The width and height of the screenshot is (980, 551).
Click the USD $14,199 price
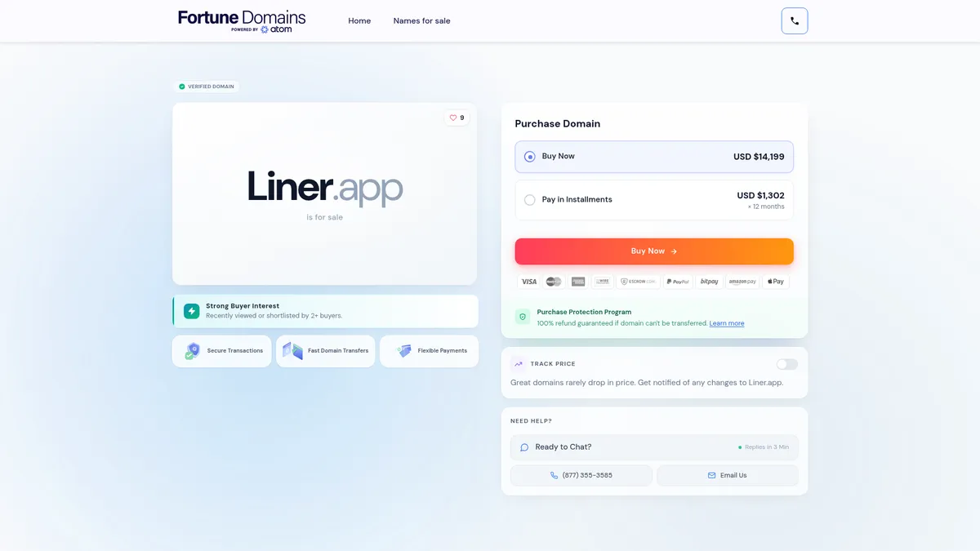point(759,157)
